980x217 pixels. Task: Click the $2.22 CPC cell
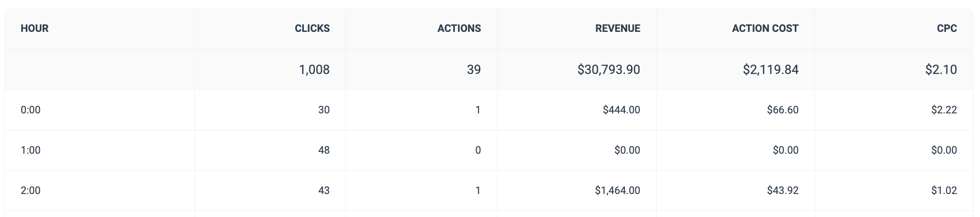click(944, 110)
